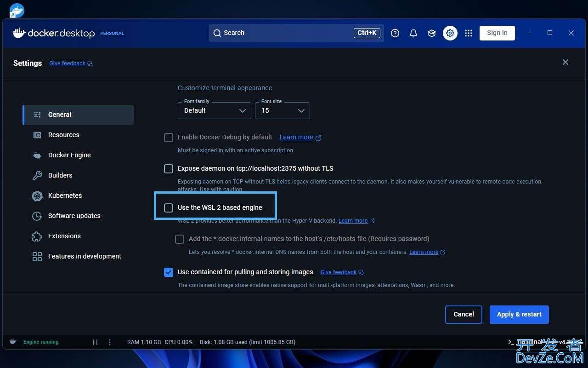Toggle Add *.docker.internal names to hosts checkbox
This screenshot has width=588, height=368.
pyautogui.click(x=180, y=239)
